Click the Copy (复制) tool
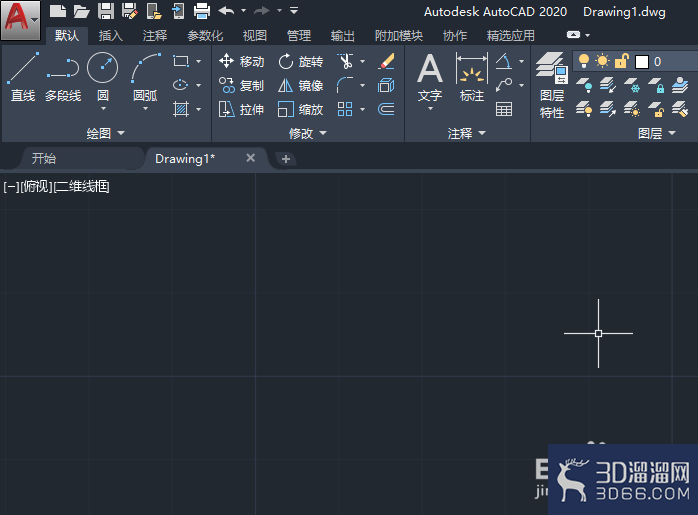The width and height of the screenshot is (698, 515). pyautogui.click(x=242, y=85)
